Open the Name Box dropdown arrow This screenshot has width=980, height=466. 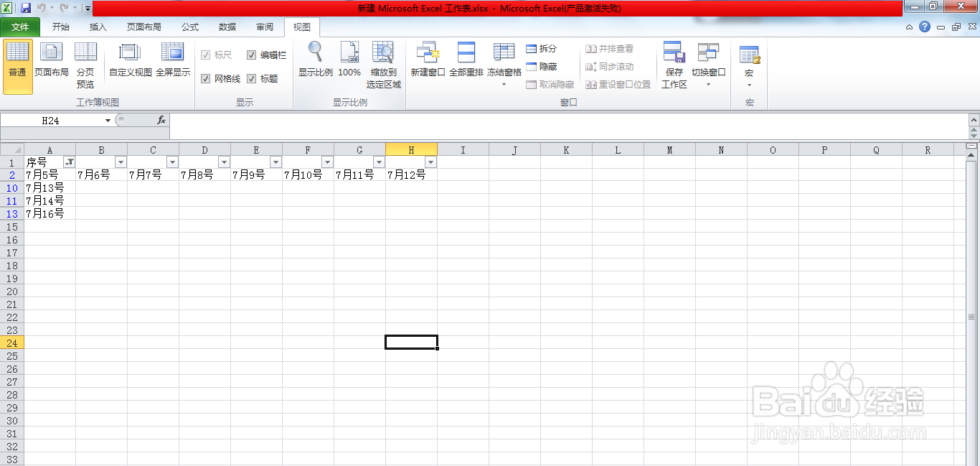pyautogui.click(x=108, y=121)
